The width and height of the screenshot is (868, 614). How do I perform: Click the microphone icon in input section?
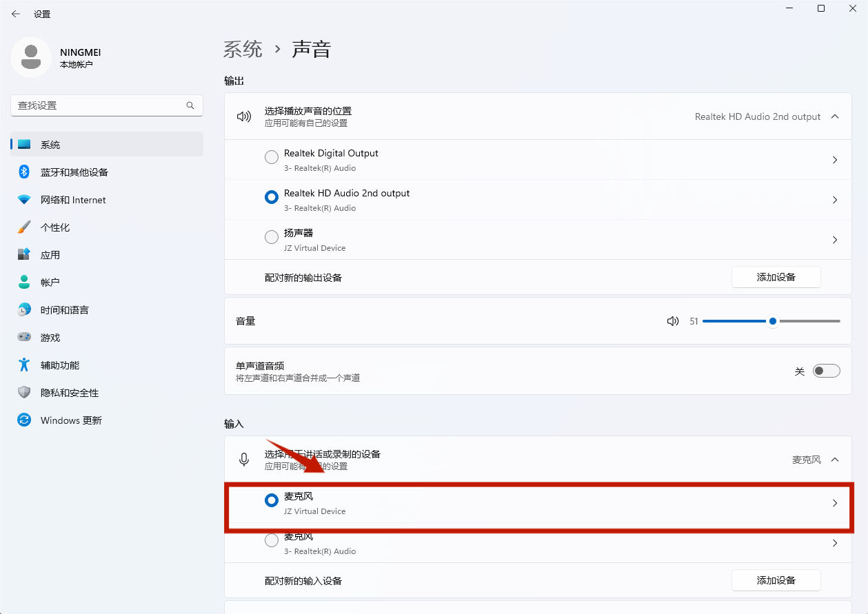tap(243, 459)
